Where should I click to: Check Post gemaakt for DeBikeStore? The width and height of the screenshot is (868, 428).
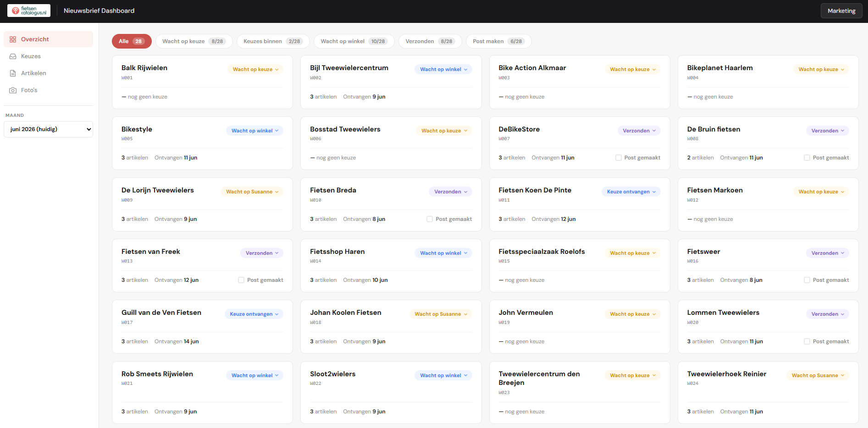click(x=619, y=158)
